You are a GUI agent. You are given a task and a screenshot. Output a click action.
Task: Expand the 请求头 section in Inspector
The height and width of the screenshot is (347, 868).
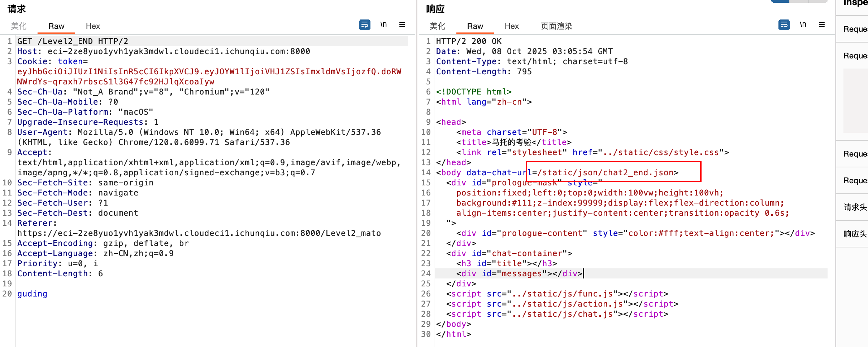[x=854, y=207]
